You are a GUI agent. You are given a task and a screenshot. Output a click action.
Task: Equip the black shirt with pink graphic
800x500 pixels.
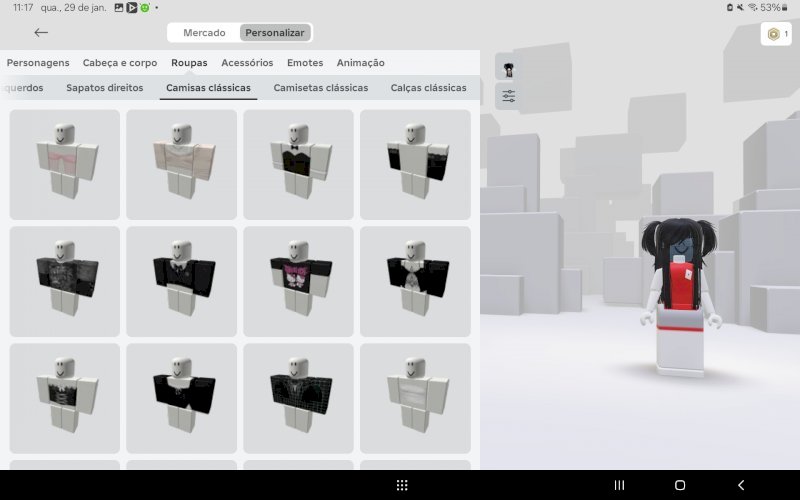[x=298, y=282]
